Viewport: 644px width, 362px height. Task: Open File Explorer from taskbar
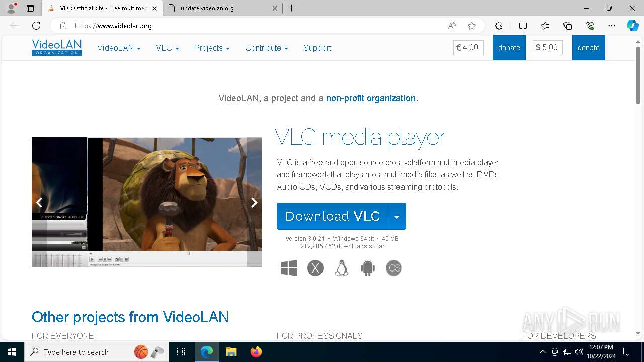pyautogui.click(x=231, y=352)
